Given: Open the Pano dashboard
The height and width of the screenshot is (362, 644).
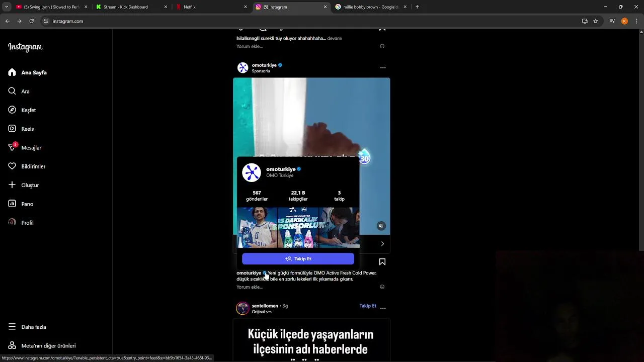Looking at the screenshot, I should [21, 204].
